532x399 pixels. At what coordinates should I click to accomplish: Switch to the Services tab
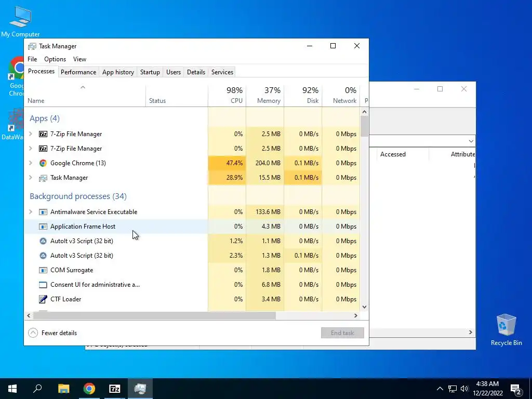(222, 72)
